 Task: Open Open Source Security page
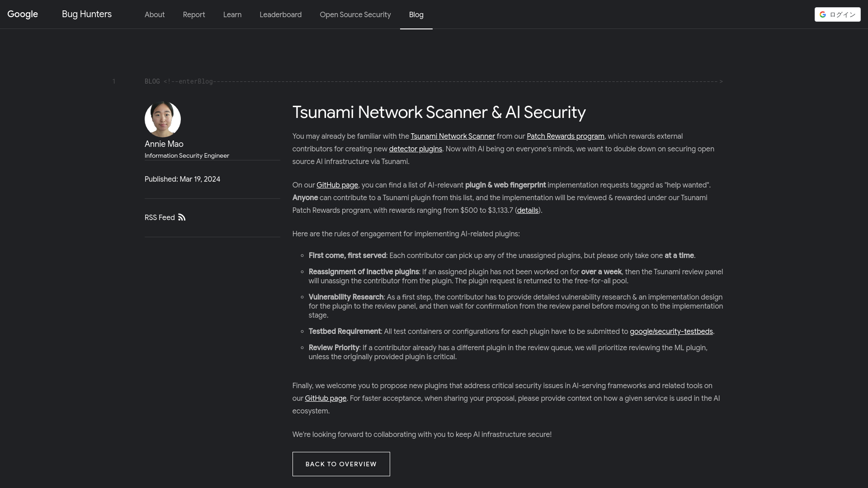coord(355,14)
